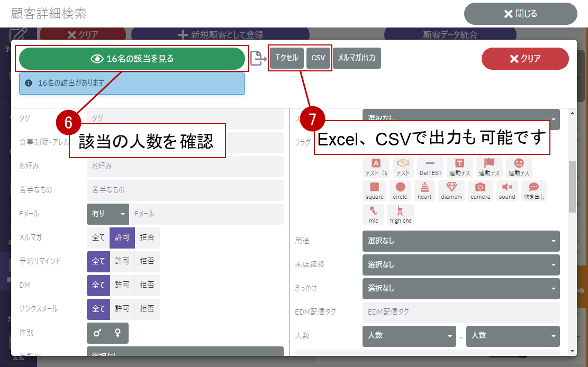Viewport: 588px width, 367px height.
Task: Select the circle flag icon
Action: pos(400,190)
